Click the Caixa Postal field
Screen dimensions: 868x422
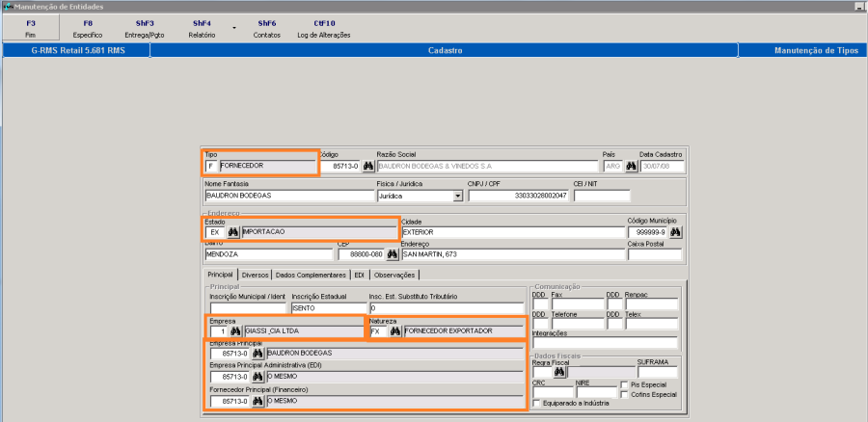click(x=655, y=254)
